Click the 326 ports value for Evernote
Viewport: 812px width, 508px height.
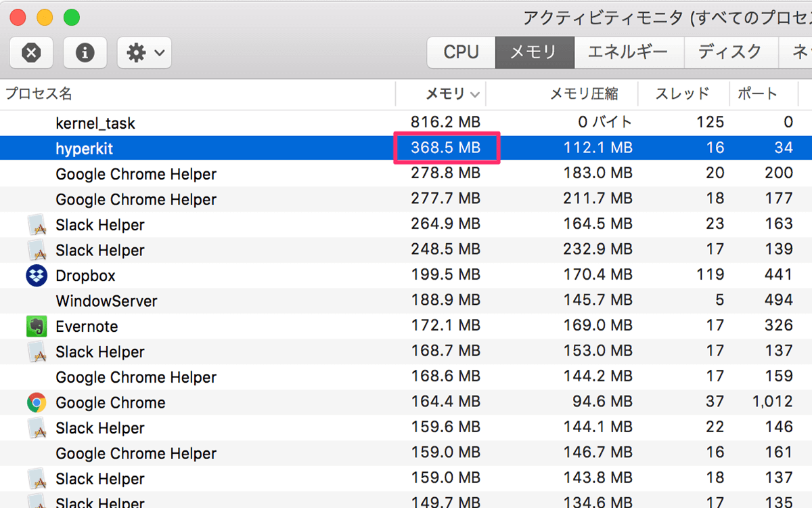coord(779,325)
